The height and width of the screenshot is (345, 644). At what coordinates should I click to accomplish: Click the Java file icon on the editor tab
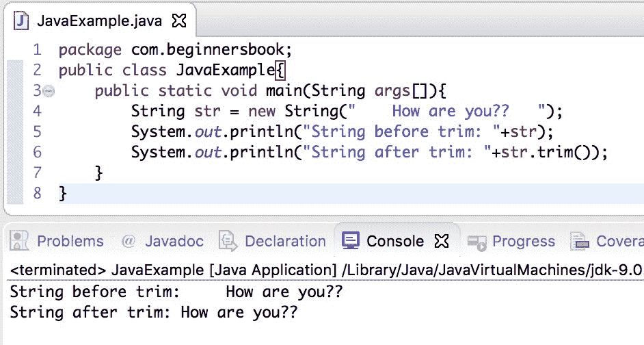pyautogui.click(x=23, y=21)
